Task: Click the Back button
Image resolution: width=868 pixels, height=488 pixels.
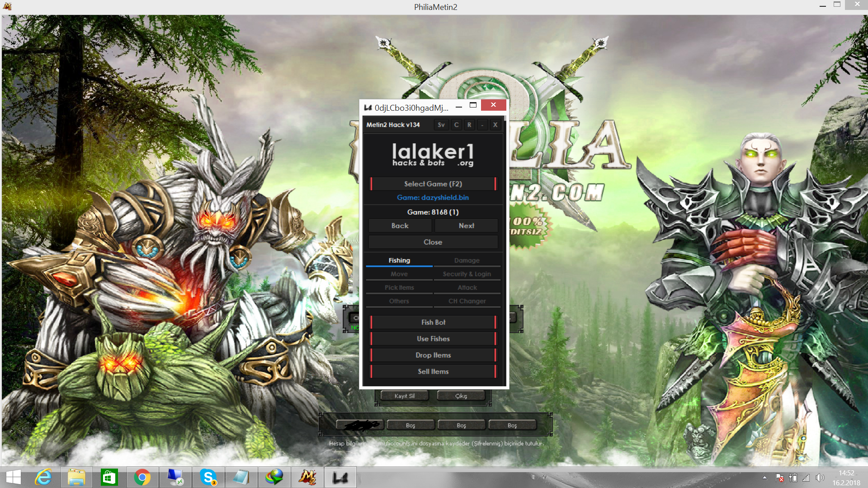Action: tap(400, 225)
